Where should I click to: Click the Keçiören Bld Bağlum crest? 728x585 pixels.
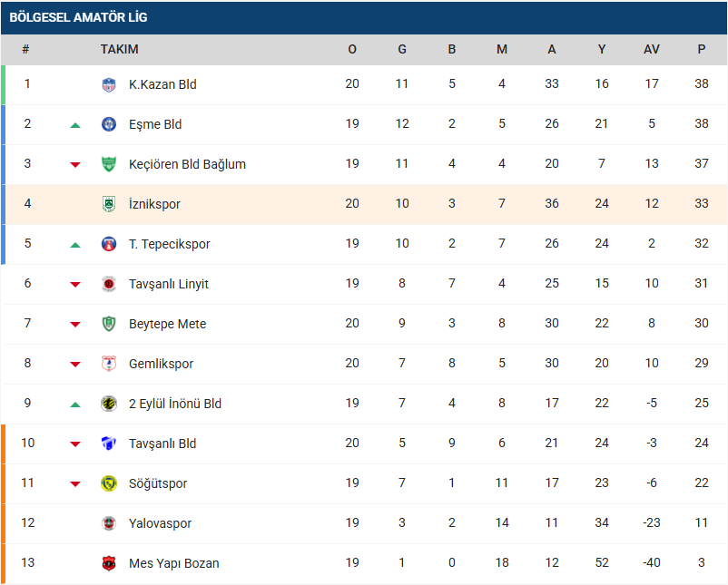109,164
